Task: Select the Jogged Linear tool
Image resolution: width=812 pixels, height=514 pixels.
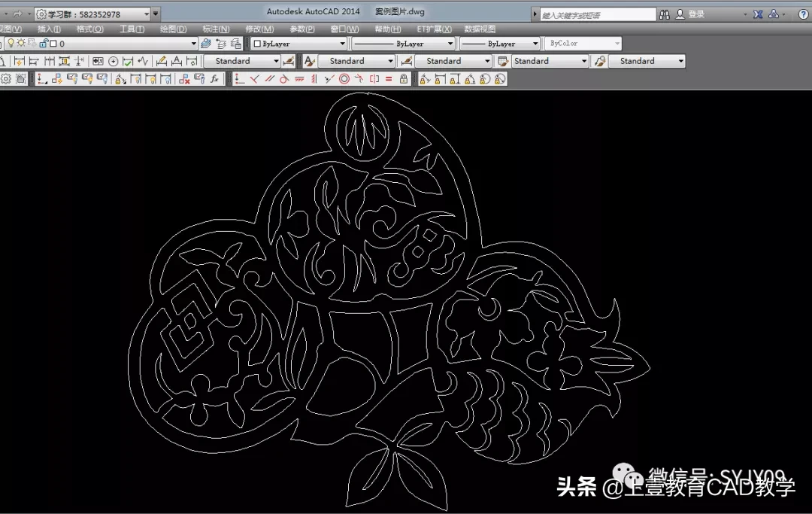Action: 143,61
